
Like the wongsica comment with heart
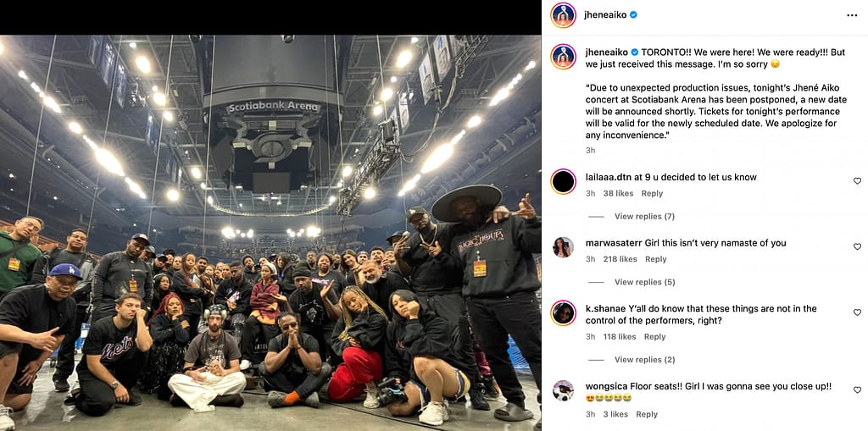point(857,390)
